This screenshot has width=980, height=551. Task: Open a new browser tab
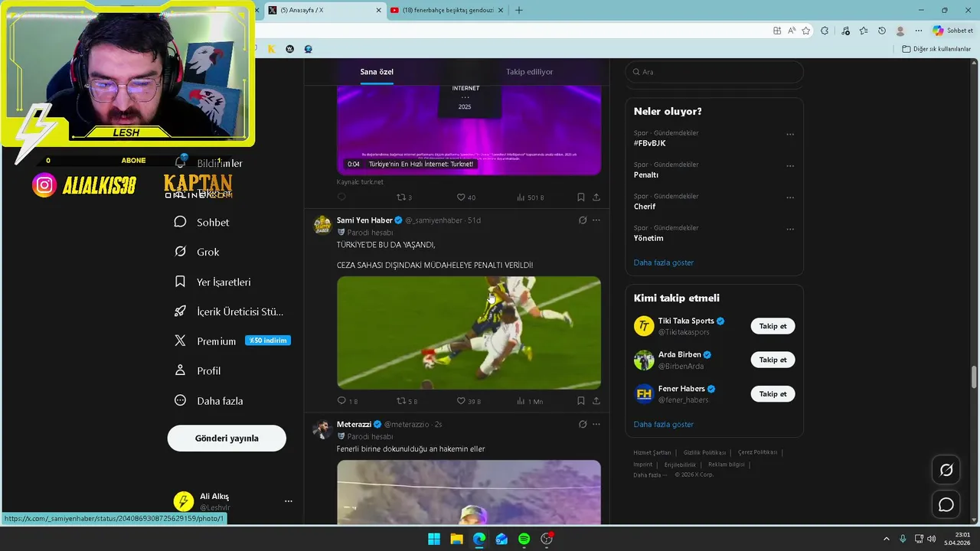pos(519,10)
